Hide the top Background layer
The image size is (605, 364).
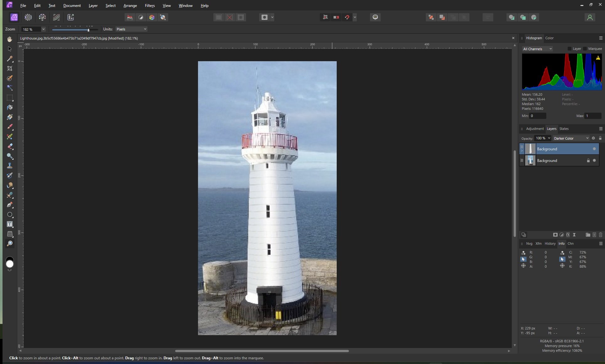(x=594, y=149)
